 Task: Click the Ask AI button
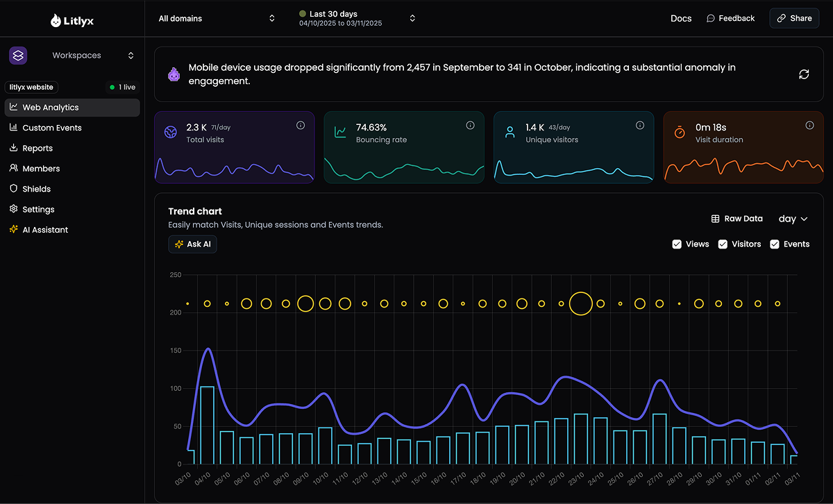[192, 244]
